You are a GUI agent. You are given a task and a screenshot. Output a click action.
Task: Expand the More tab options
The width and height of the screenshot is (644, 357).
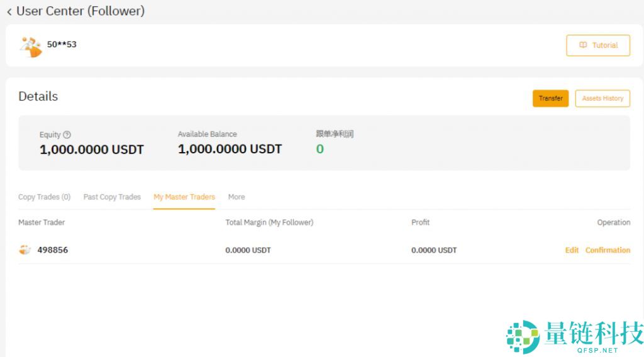click(x=236, y=197)
